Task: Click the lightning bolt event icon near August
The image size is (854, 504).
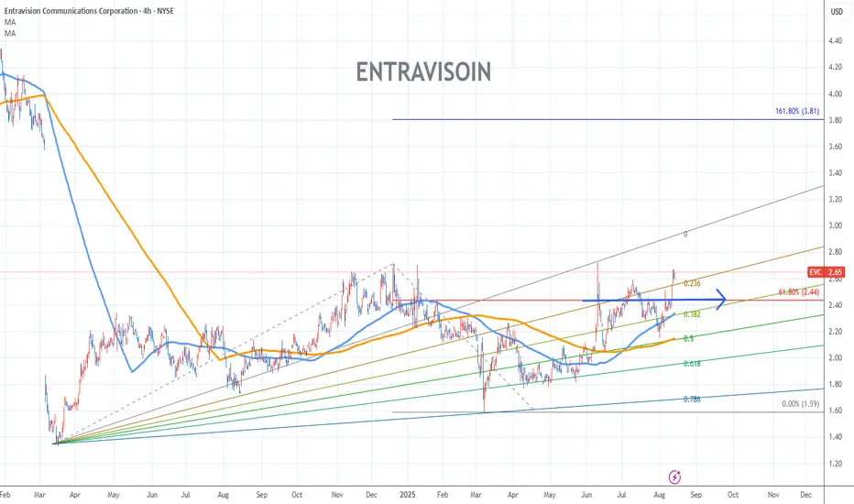Action: (x=674, y=477)
